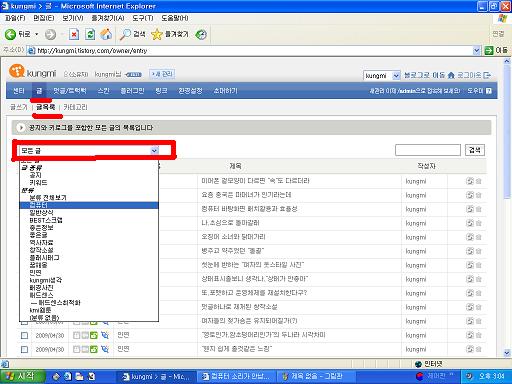Click the IE Back arrow icon
This screenshot has height=384, width=512.
coord(10,34)
